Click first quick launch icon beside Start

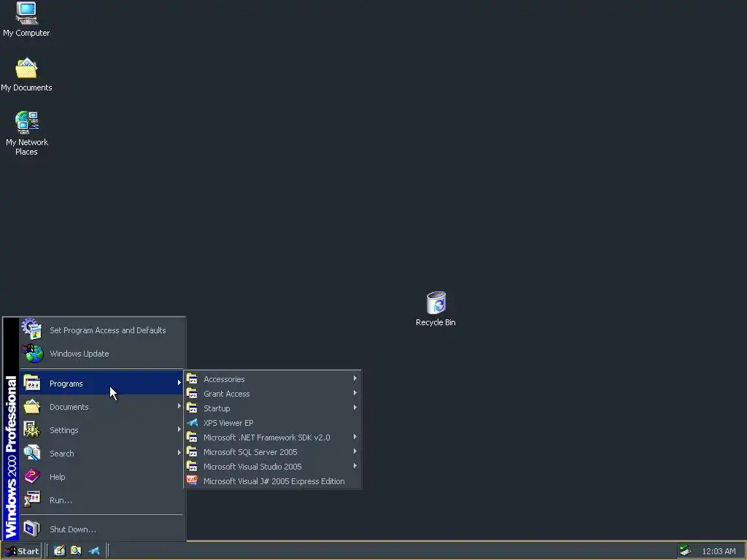point(59,551)
